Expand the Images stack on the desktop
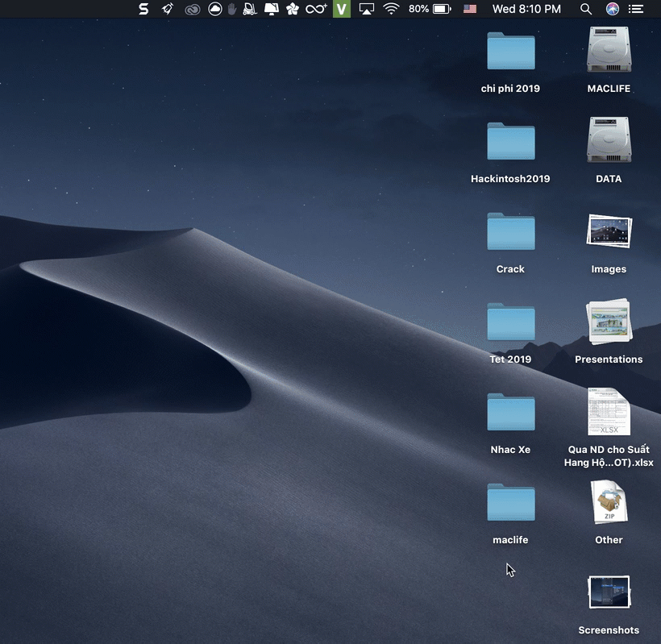 [609, 231]
